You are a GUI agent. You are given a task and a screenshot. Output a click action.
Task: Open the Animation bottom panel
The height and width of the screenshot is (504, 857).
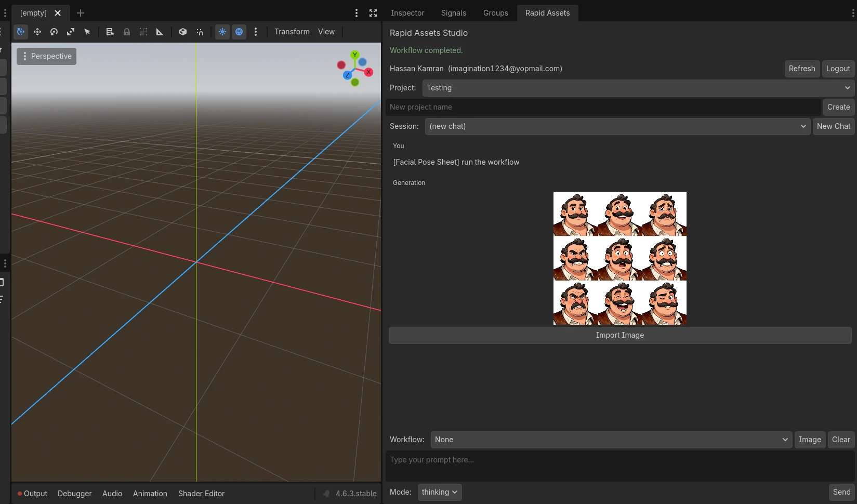click(x=150, y=494)
